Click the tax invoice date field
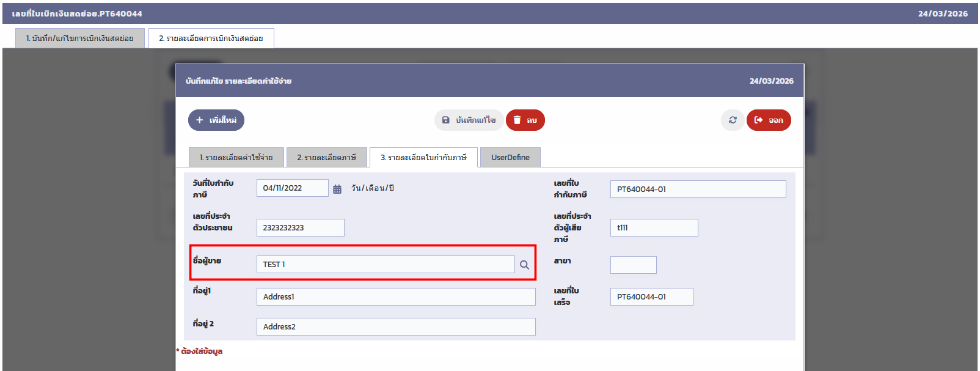 pyautogui.click(x=292, y=188)
